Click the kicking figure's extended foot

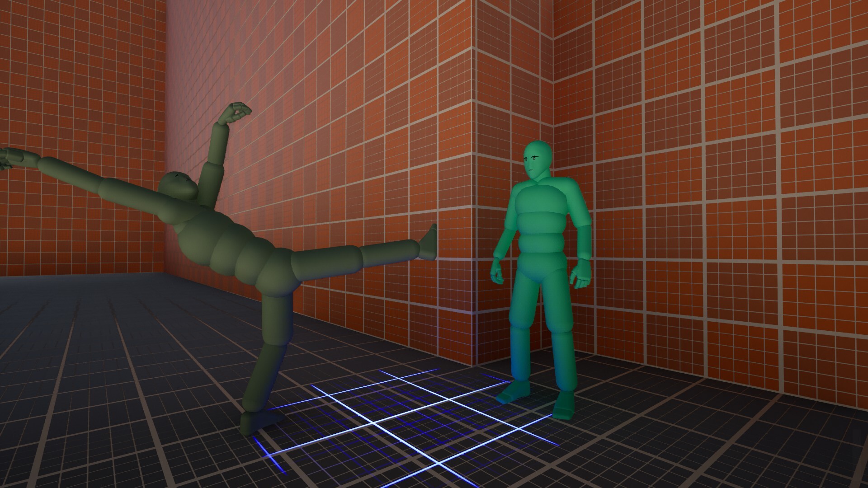tap(429, 242)
